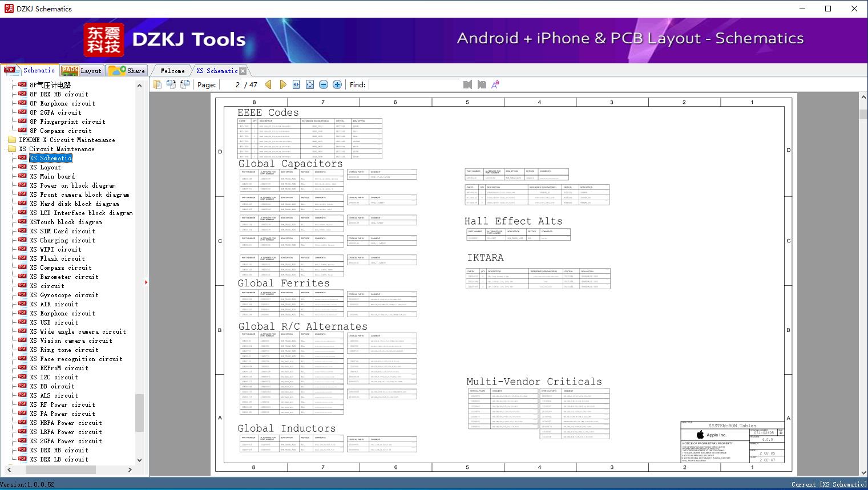The image size is (868, 490).
Task: Switch to the Layout tab
Action: click(82, 71)
